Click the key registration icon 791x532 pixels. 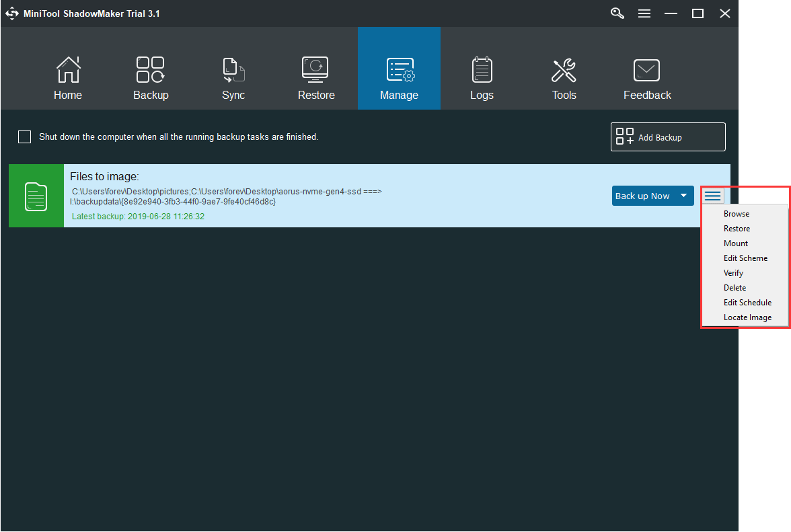point(617,13)
